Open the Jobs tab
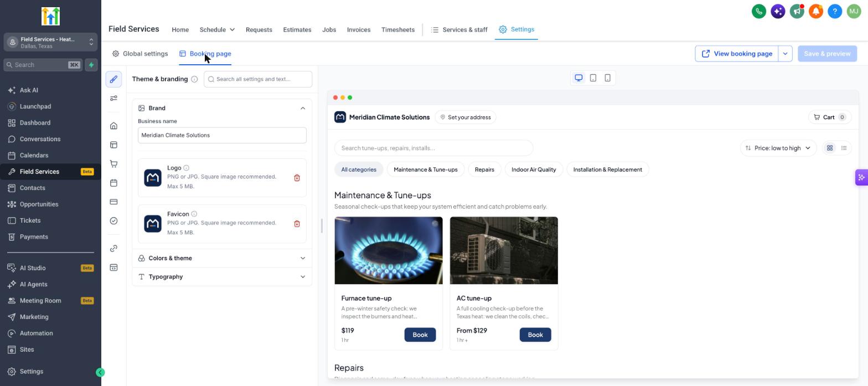 [x=329, y=29]
